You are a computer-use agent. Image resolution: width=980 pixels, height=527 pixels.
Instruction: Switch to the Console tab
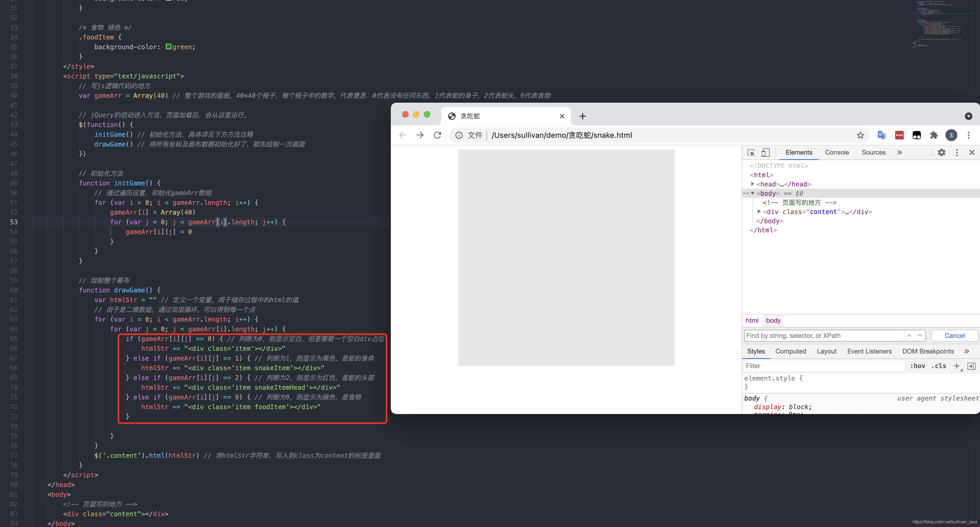click(x=836, y=152)
